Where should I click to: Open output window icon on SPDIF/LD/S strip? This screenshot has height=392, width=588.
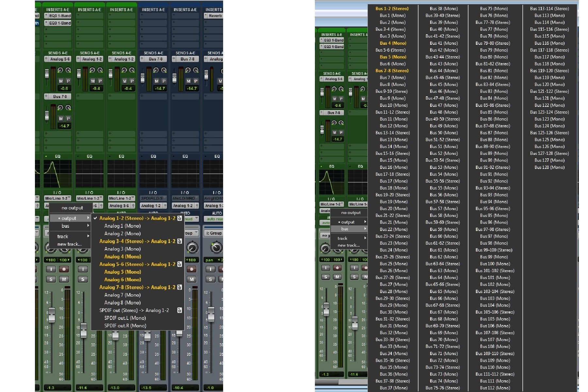tap(165, 205)
